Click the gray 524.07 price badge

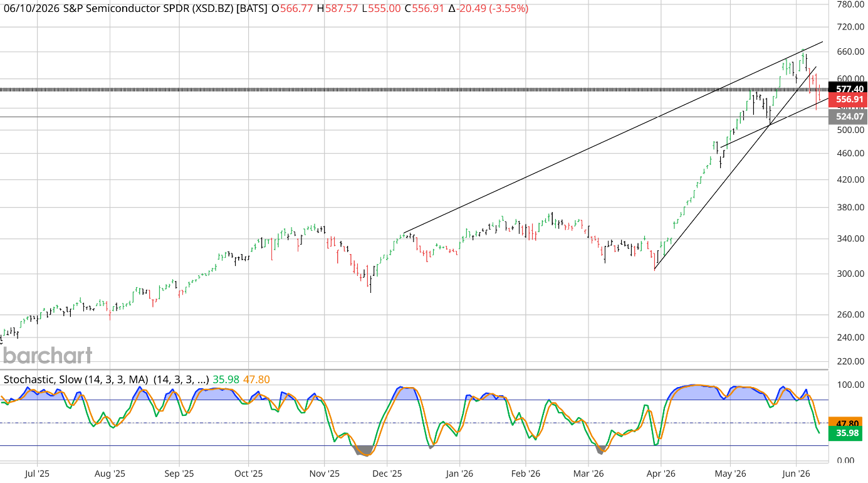(849, 116)
